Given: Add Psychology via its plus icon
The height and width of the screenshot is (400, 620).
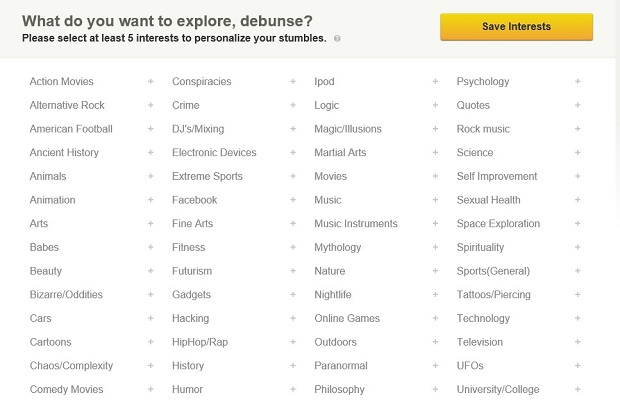Looking at the screenshot, I should pyautogui.click(x=578, y=81).
